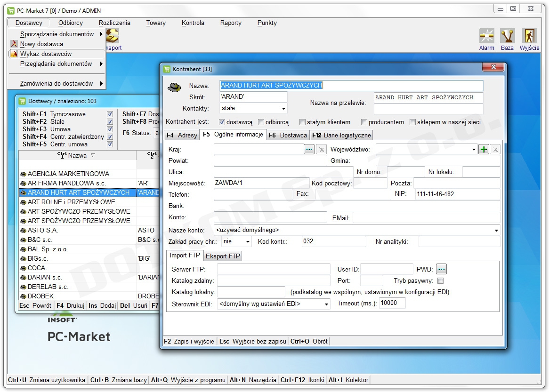Click Ctrl+U Zmiana użytkownika
The height and width of the screenshot is (392, 549).
pos(47,380)
